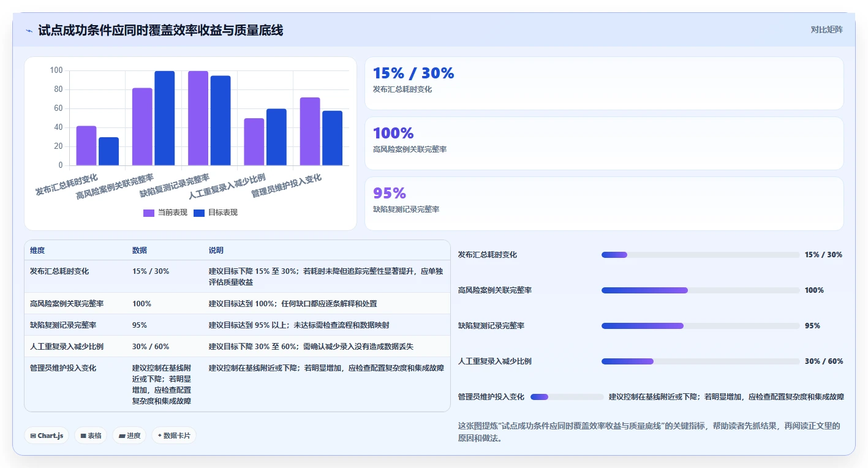Viewport: 868px width, 468px height.
Task: Click the blue 高风险案例关联完整率 target bar
Action: pos(164,118)
